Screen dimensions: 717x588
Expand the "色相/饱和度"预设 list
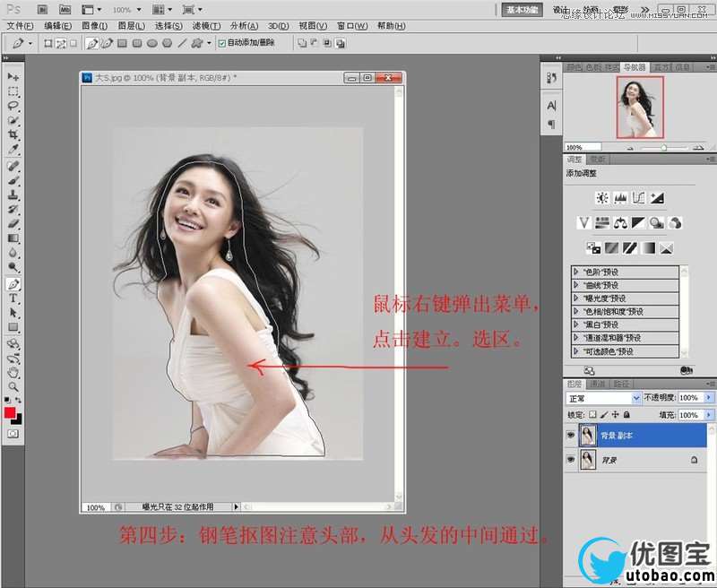(x=576, y=311)
